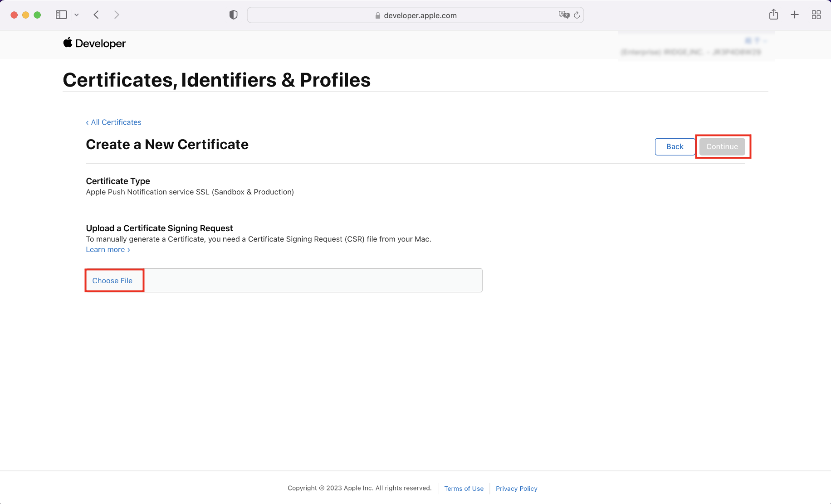Minimize window with yellow button
831x504 pixels.
pyautogui.click(x=26, y=15)
